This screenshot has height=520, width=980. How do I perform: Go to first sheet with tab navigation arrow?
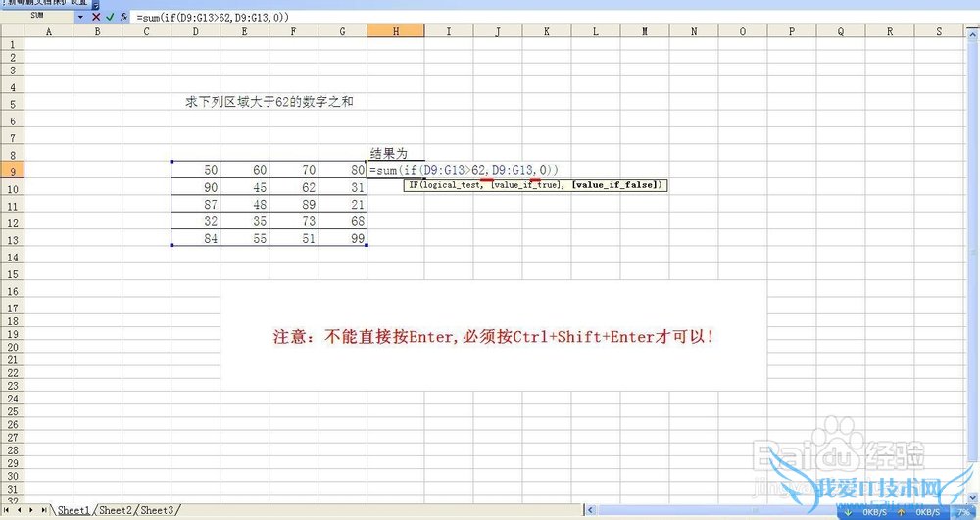point(7,510)
